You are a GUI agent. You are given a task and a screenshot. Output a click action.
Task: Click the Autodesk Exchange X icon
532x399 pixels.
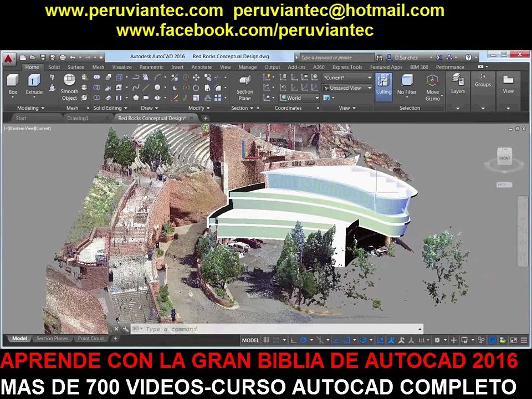click(x=439, y=58)
